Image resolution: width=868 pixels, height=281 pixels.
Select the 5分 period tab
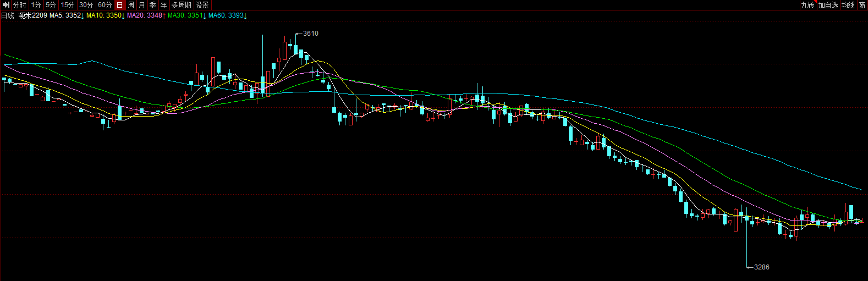click(x=51, y=5)
